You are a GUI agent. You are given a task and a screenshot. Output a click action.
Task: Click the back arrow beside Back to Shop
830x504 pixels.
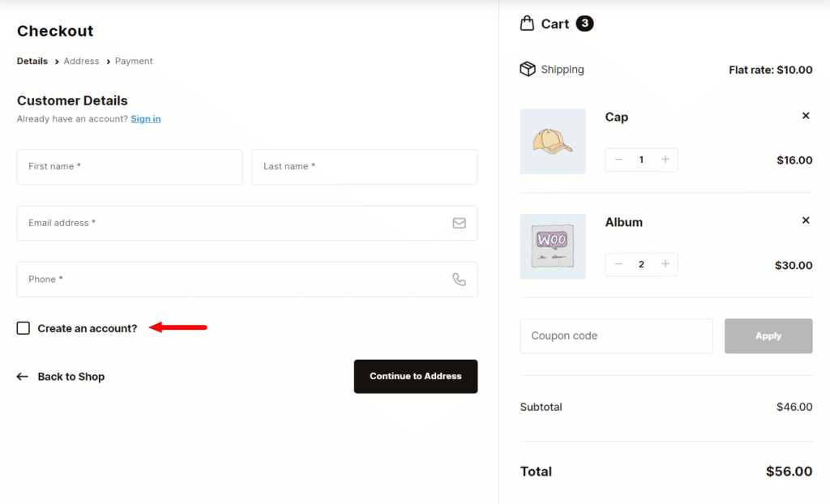coord(22,376)
